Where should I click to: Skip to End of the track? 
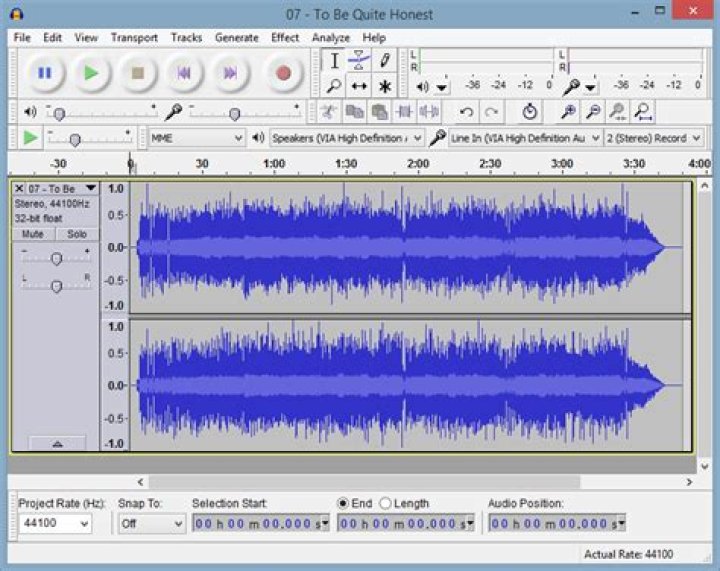click(x=230, y=73)
